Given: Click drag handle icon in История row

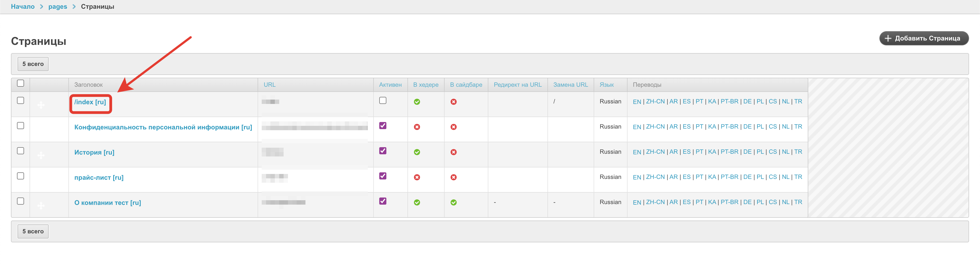Looking at the screenshot, I should coord(41,155).
